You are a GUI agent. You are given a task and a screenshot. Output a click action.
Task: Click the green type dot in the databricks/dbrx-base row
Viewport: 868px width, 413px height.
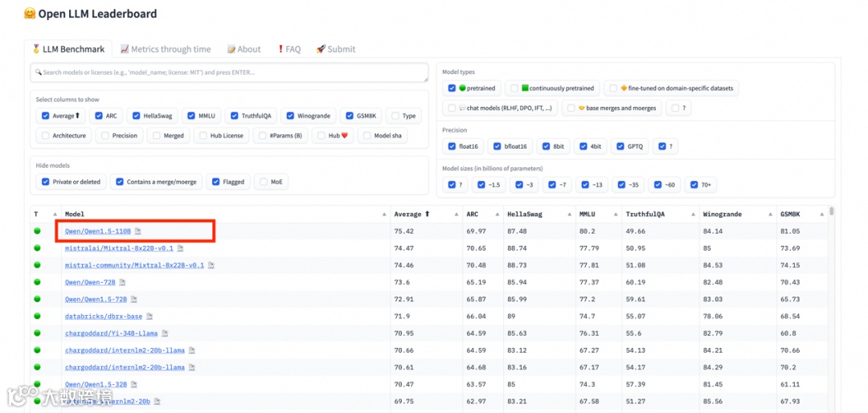point(37,316)
